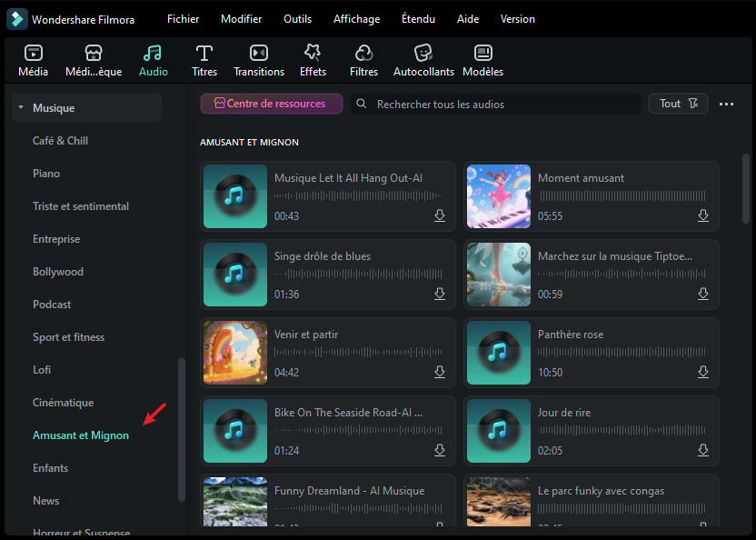Open the Tout filter dropdown

pyautogui.click(x=678, y=104)
